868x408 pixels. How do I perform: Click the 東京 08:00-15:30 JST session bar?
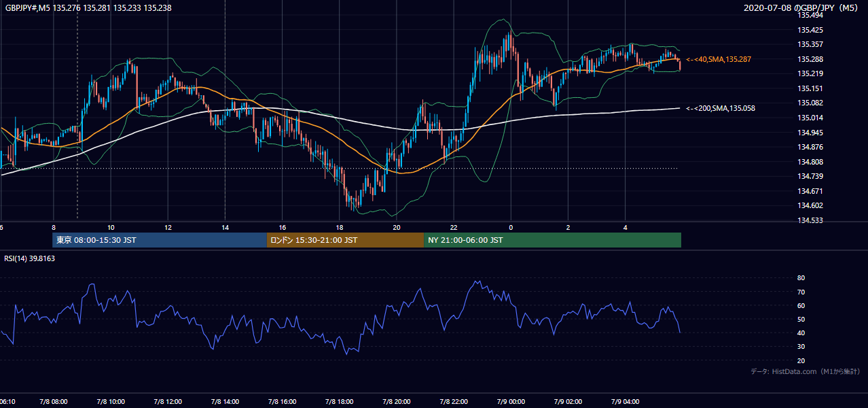click(160, 240)
